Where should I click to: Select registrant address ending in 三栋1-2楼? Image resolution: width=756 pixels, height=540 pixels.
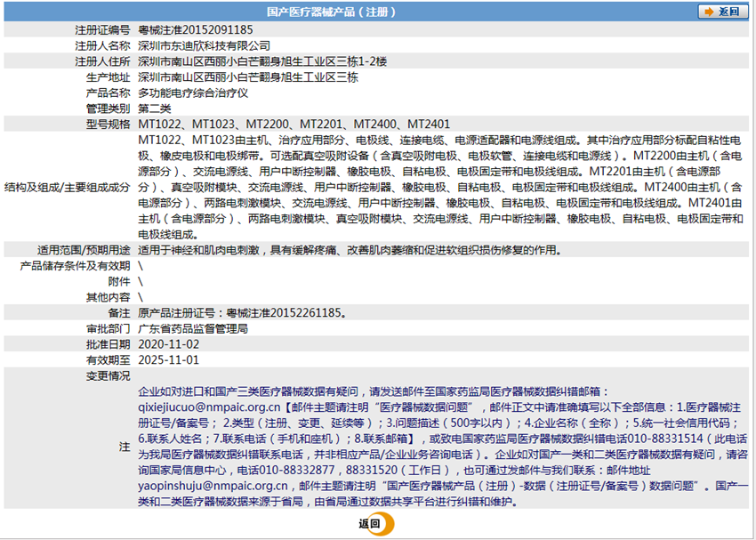[x=262, y=61]
